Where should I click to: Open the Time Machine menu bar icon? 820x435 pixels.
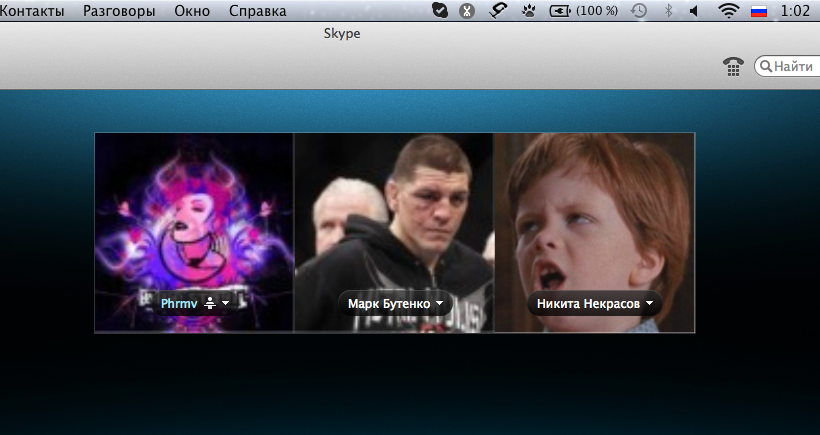639,10
